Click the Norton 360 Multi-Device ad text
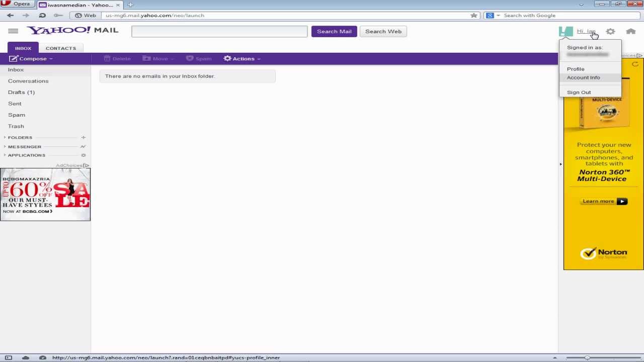 604,175
